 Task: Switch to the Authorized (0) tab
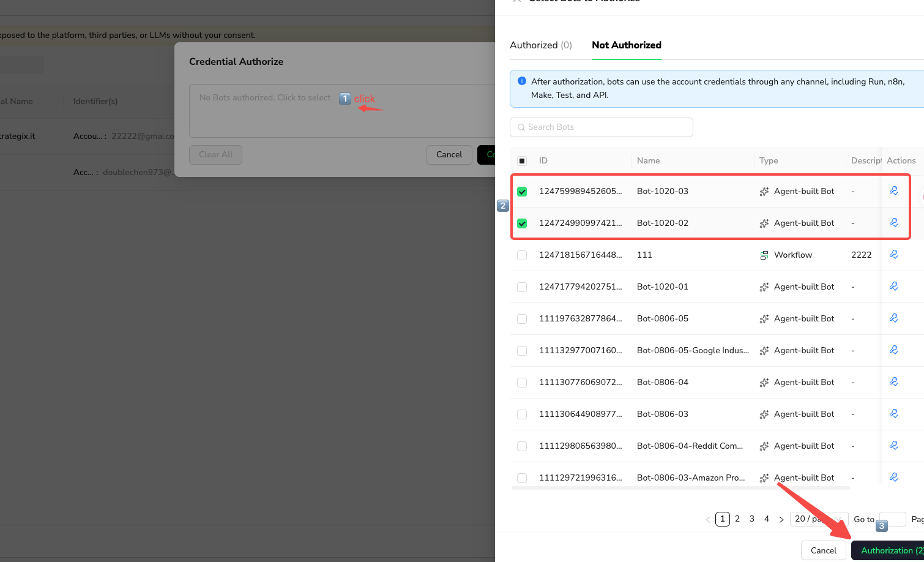(541, 45)
